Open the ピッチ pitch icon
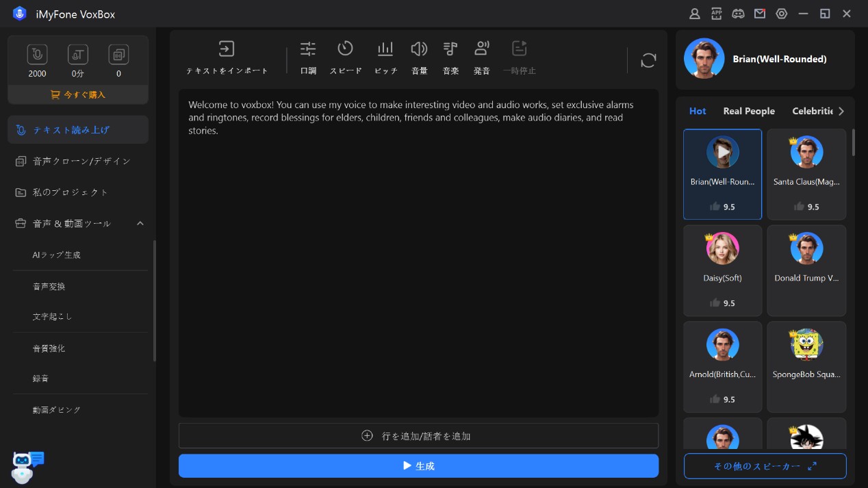 pyautogui.click(x=385, y=49)
